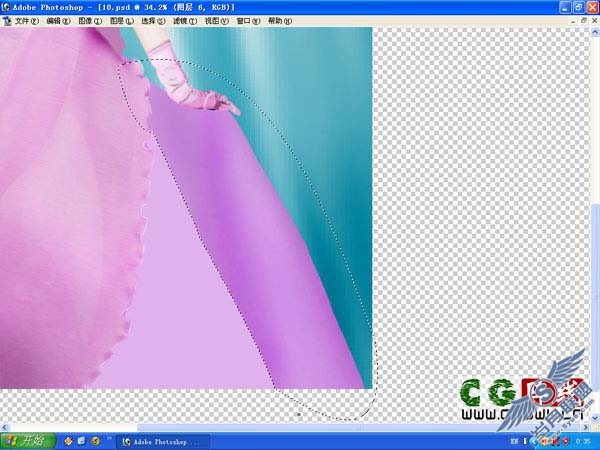This screenshot has height=450, width=600.
Task: Open the 帮助 (Help) menu
Action: [280, 21]
